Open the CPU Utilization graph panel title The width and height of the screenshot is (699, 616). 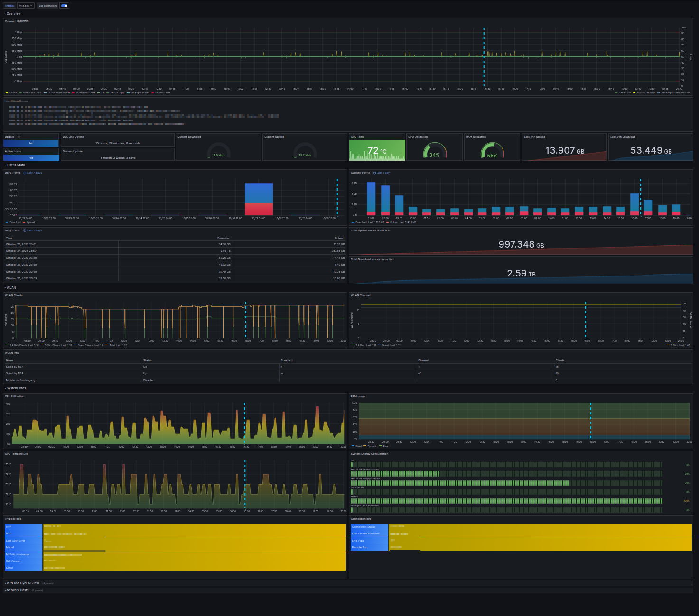pos(14,396)
